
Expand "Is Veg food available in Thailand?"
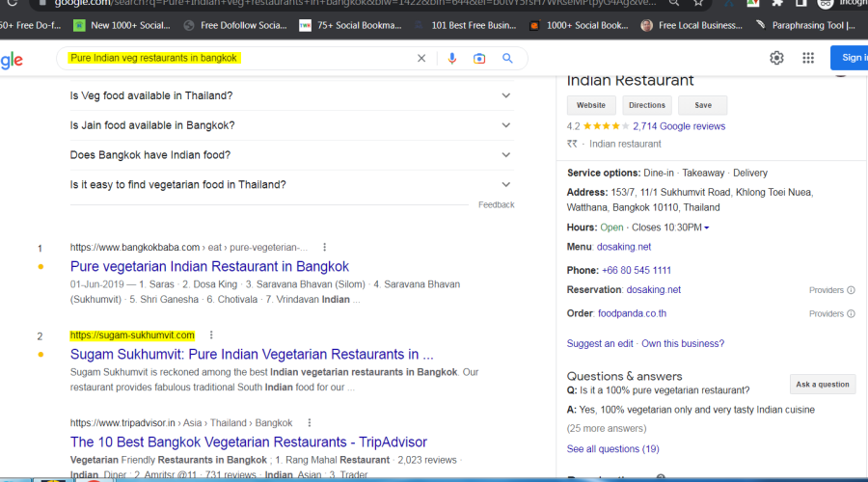[505, 95]
